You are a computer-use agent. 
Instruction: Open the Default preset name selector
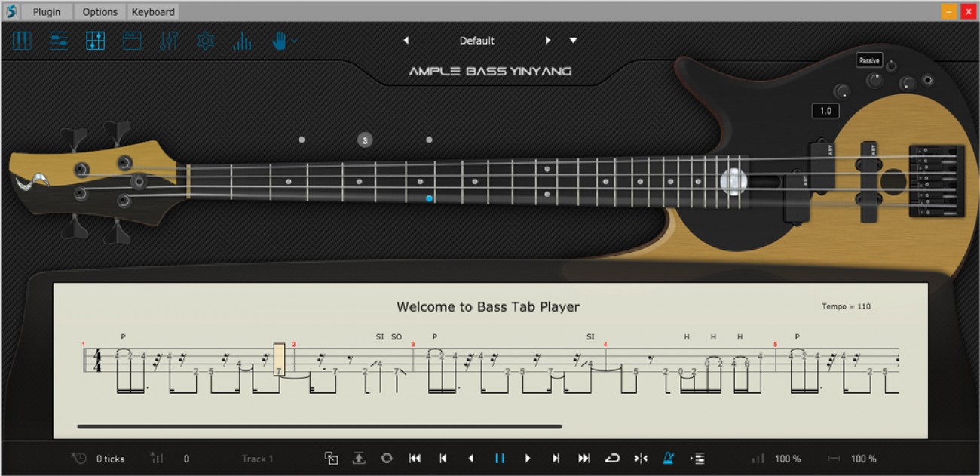point(477,41)
